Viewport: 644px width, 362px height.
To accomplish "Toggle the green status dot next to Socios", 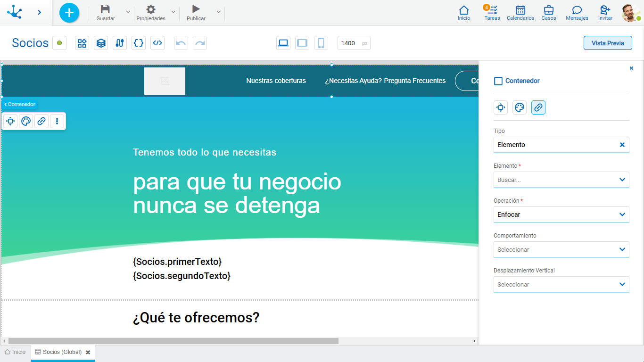I will [x=59, y=43].
